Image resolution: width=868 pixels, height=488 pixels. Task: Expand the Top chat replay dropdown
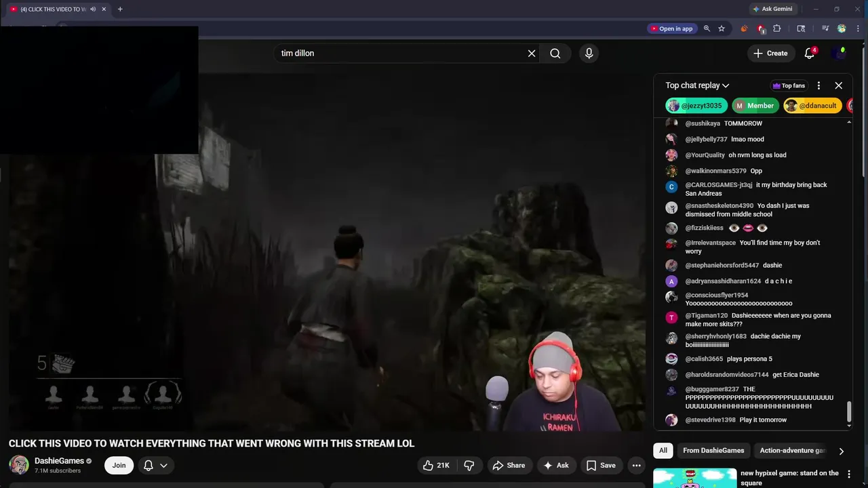[x=697, y=85]
